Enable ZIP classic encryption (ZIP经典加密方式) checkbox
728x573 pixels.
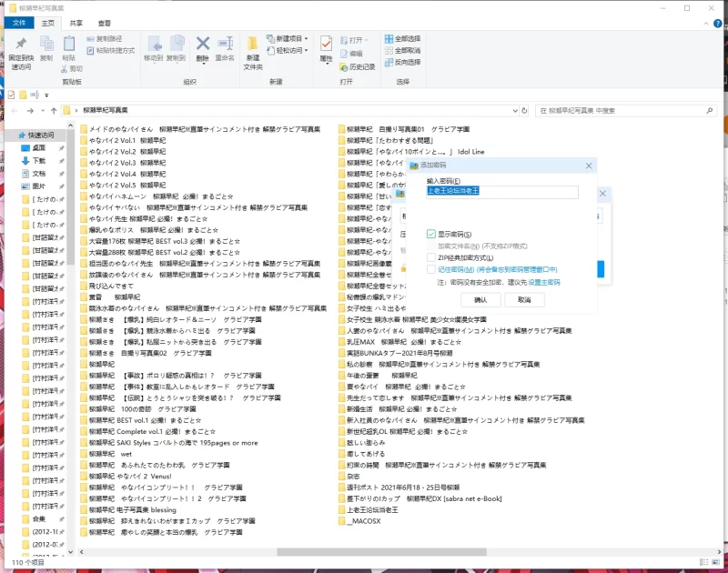(x=430, y=257)
